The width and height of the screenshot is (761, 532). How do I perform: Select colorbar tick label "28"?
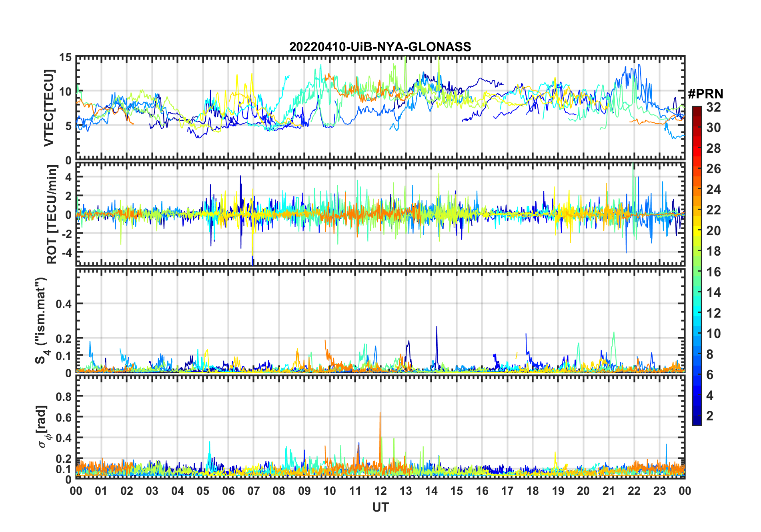pos(713,148)
